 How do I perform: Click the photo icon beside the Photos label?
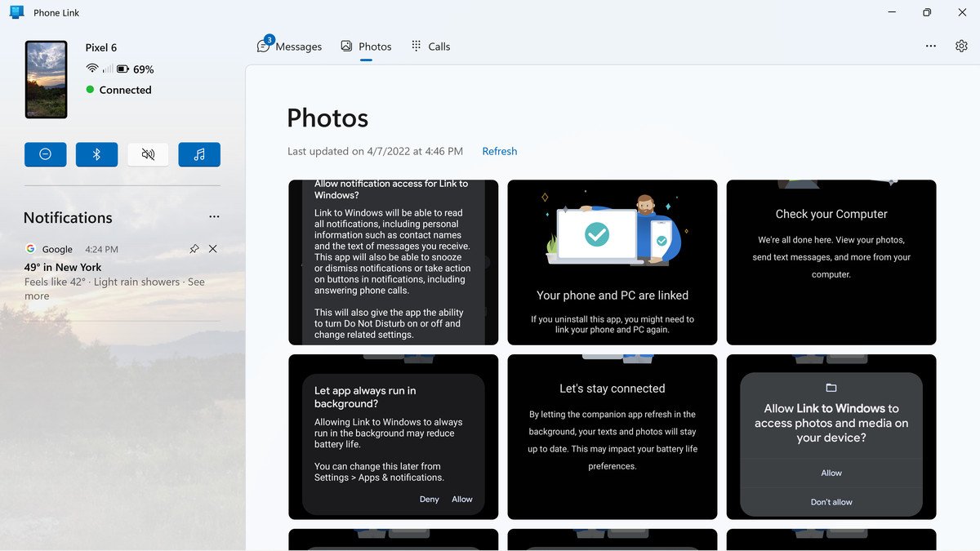345,46
